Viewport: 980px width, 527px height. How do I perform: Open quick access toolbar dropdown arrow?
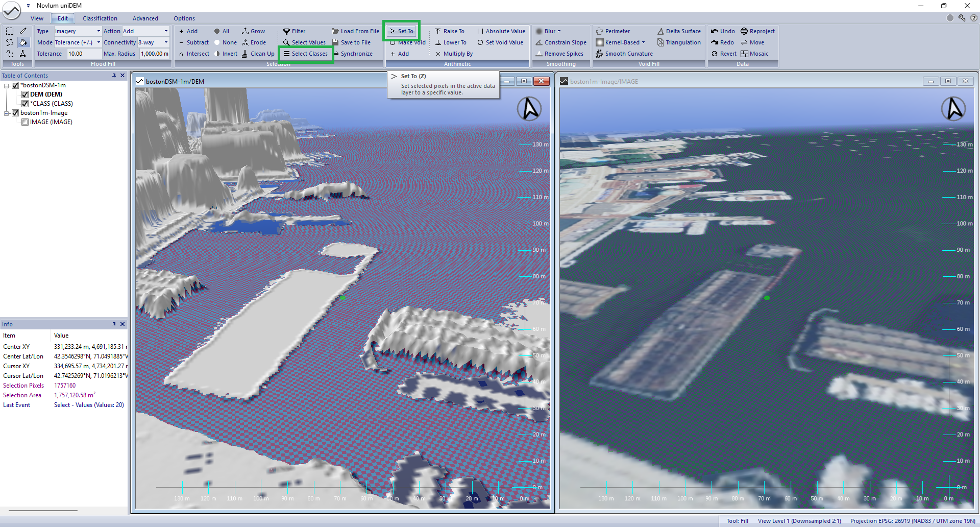coord(28,6)
